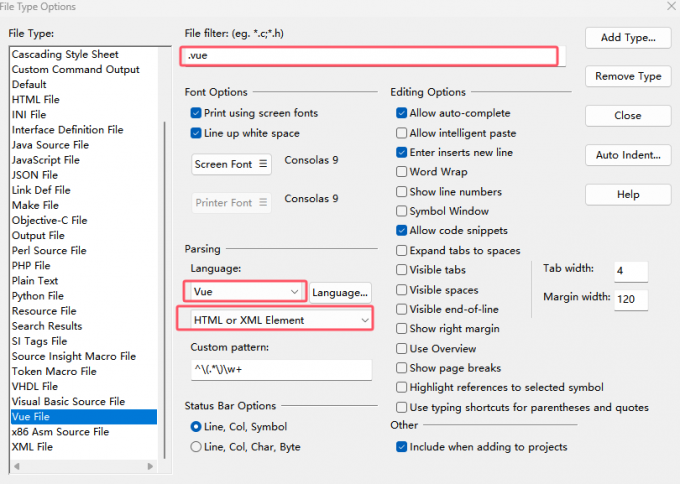This screenshot has width=680, height=484.
Task: Open the Help button
Action: click(x=627, y=195)
